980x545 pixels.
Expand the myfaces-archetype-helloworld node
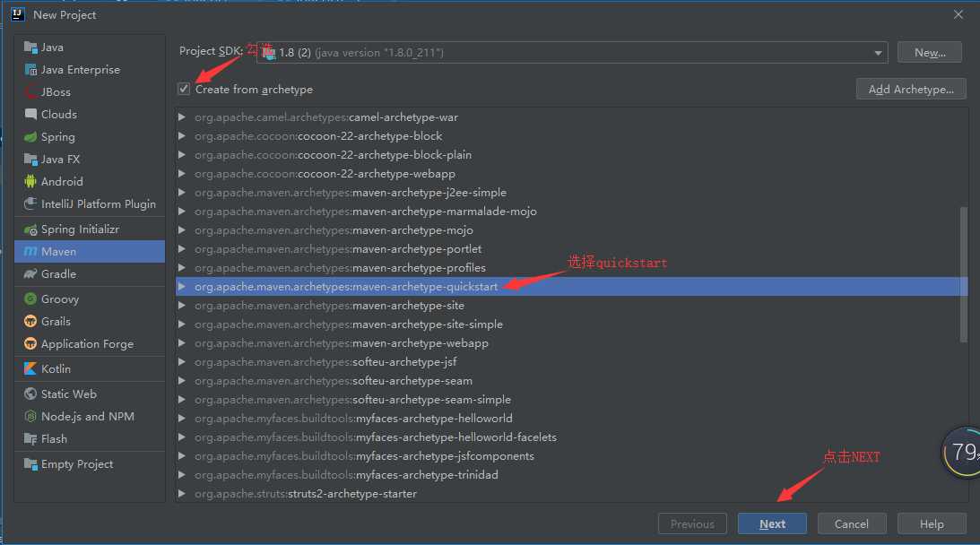coord(181,418)
